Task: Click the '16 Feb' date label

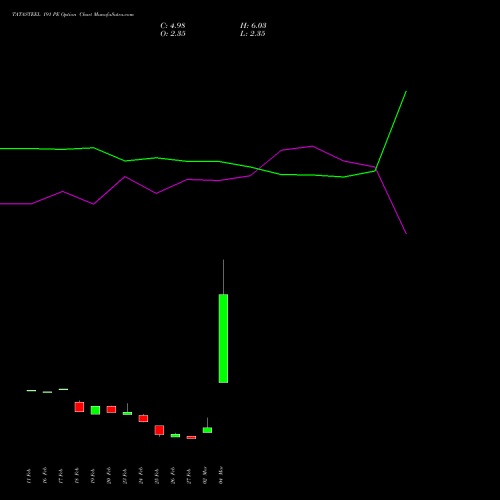Action: click(x=45, y=476)
